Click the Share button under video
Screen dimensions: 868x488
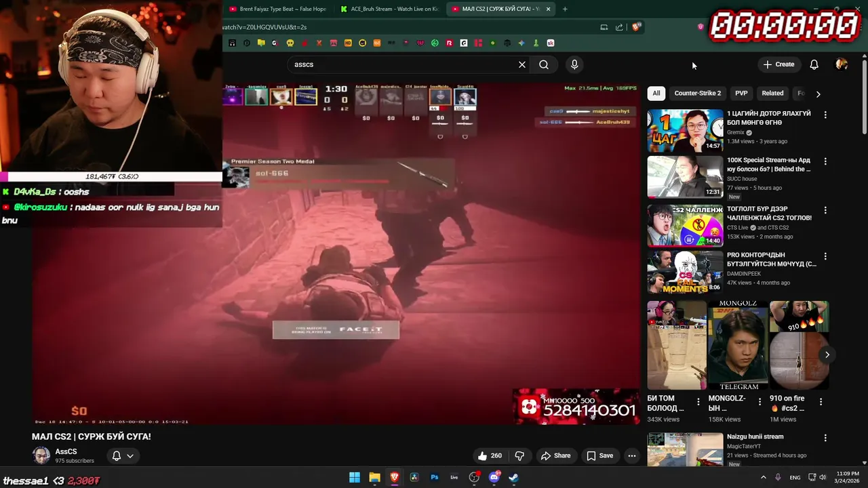click(x=555, y=455)
